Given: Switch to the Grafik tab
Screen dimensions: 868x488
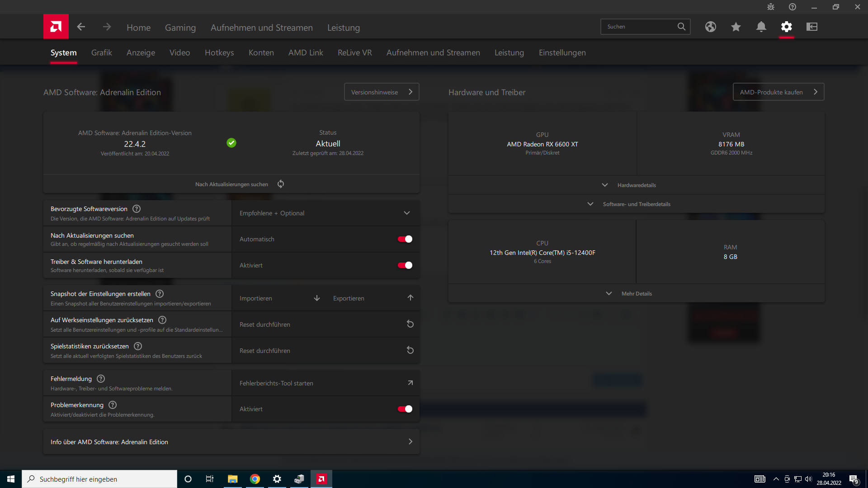Looking at the screenshot, I should (102, 52).
